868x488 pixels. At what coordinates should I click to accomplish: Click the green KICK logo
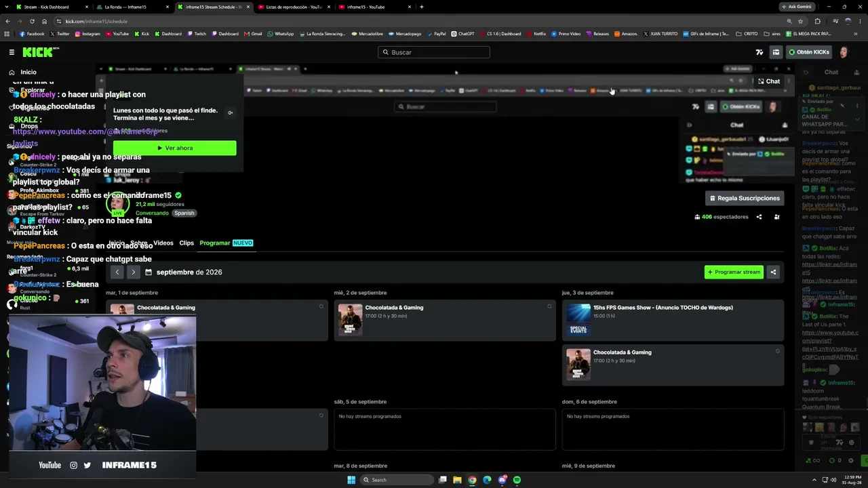pos(38,52)
